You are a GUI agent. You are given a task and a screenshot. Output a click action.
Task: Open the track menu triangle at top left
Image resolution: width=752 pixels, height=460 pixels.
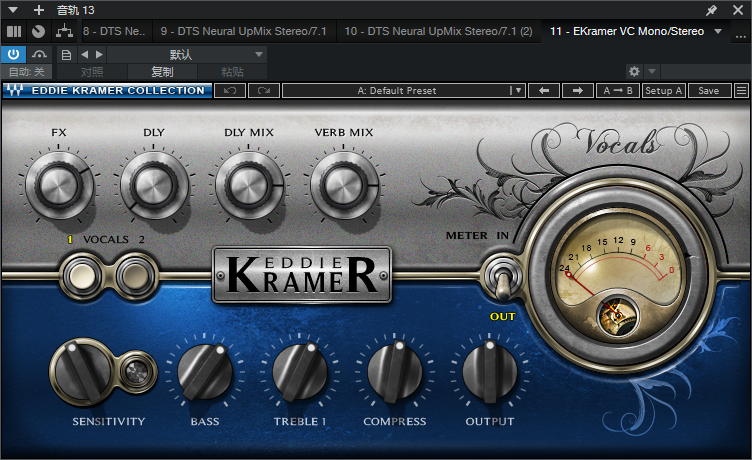(x=13, y=10)
